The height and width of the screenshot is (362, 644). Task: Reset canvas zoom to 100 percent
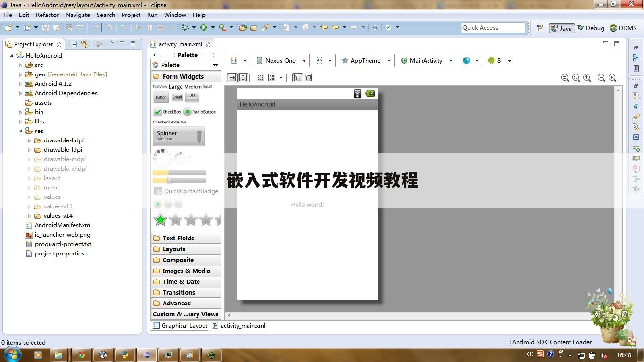(587, 78)
